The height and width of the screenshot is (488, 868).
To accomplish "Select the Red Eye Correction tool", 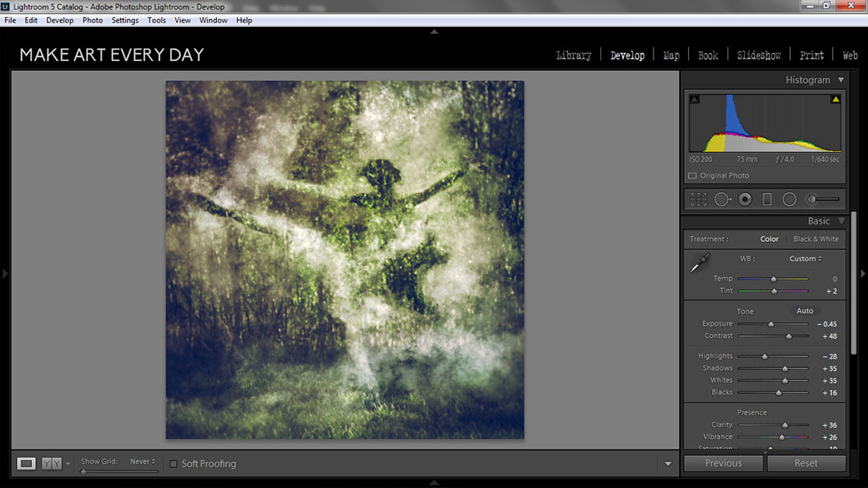I will tap(745, 199).
